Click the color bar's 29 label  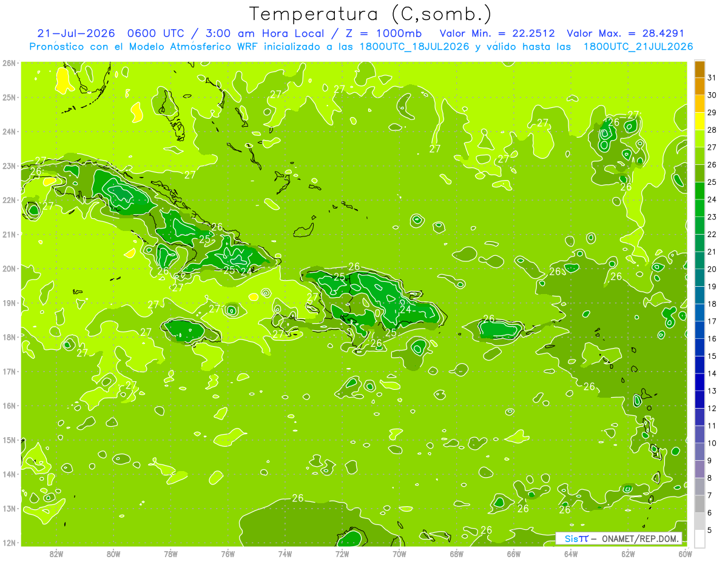[x=712, y=113]
